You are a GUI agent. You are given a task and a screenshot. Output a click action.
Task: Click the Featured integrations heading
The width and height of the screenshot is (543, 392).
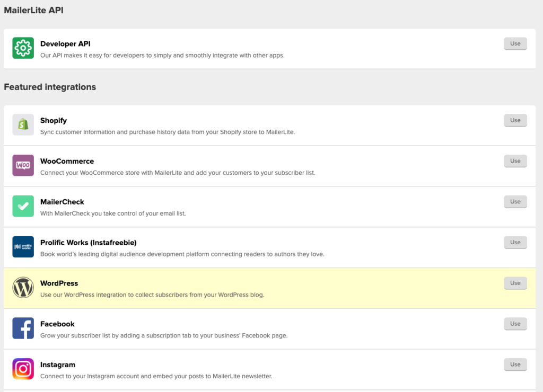(x=50, y=87)
